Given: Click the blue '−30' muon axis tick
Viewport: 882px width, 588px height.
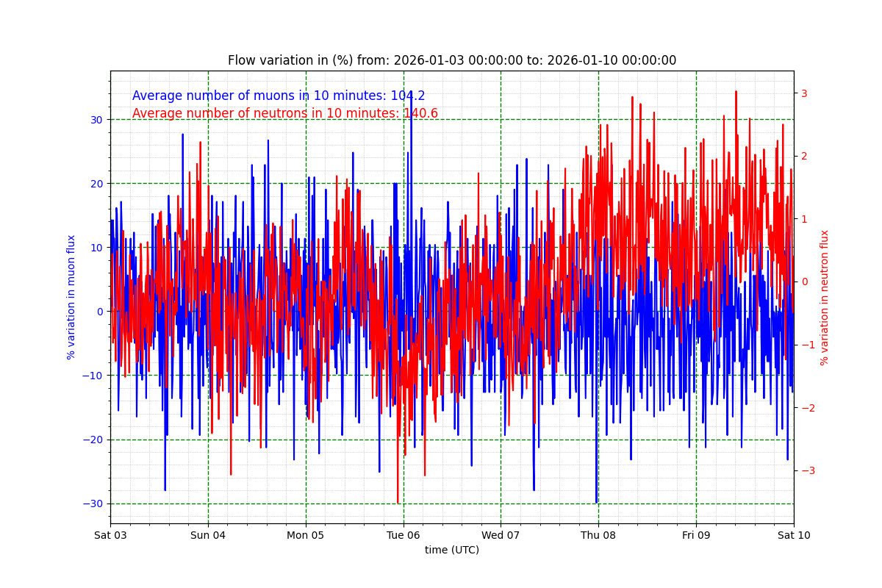Looking at the screenshot, I should click(x=94, y=503).
